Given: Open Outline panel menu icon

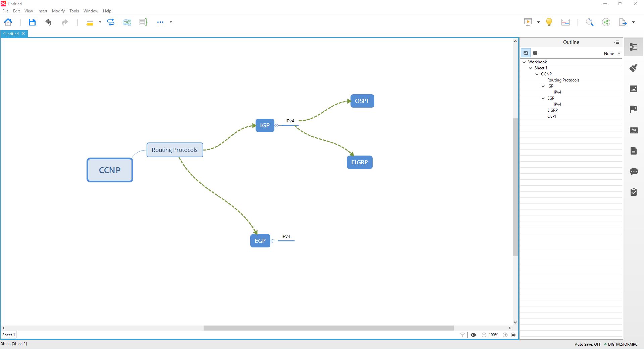Looking at the screenshot, I should tap(616, 42).
